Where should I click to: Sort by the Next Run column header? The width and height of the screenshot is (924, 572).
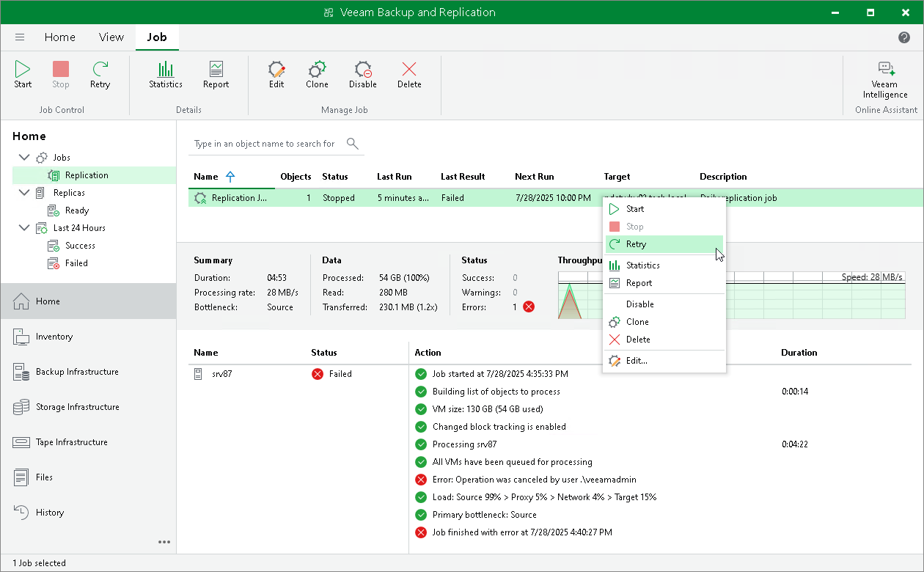[x=535, y=177]
